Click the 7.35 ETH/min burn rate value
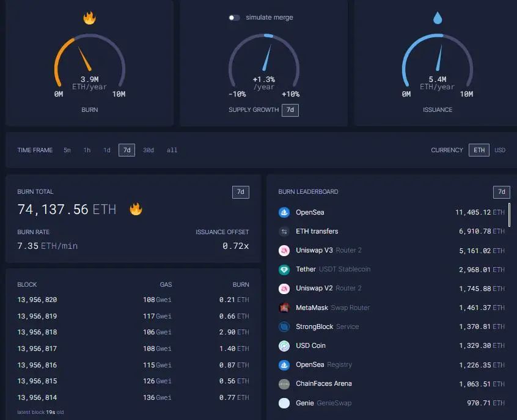 pos(48,246)
